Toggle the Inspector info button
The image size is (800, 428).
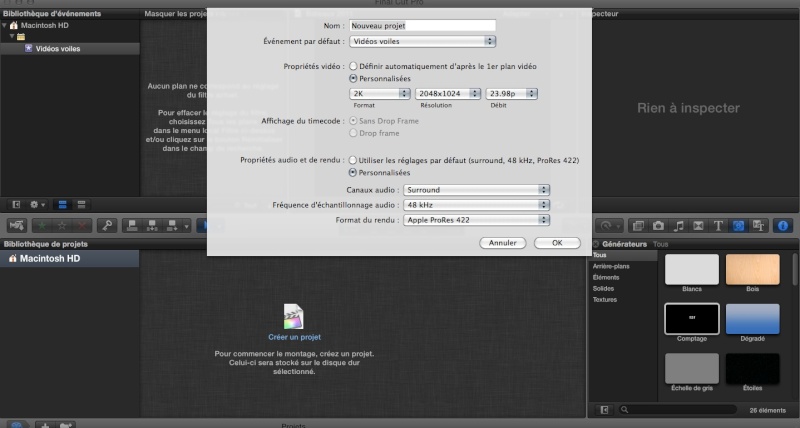pyautogui.click(x=783, y=226)
